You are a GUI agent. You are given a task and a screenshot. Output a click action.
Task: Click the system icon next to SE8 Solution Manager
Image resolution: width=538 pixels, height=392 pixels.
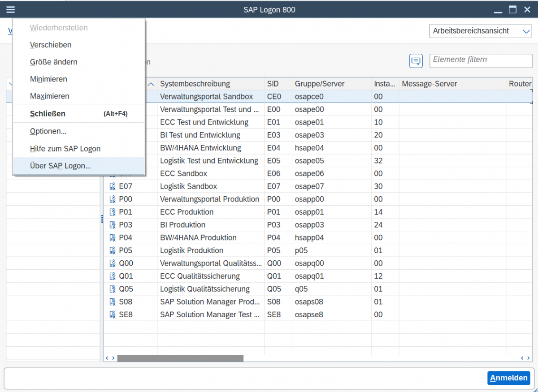tap(113, 314)
